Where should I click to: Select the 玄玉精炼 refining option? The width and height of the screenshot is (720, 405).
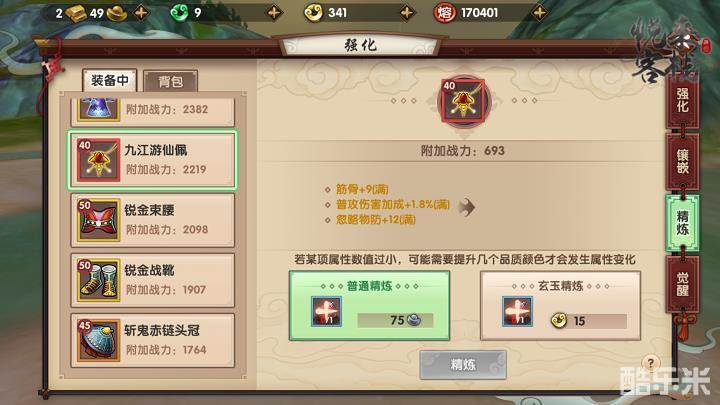tap(560, 305)
